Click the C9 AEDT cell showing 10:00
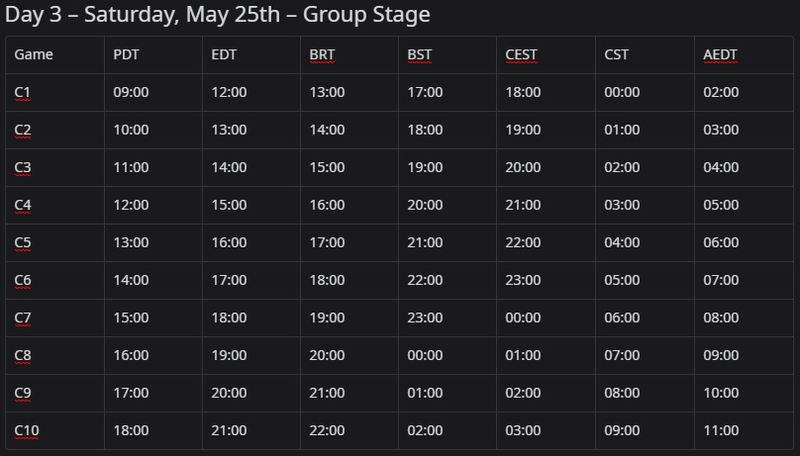Screen dimensions: 800x456 point(721,393)
